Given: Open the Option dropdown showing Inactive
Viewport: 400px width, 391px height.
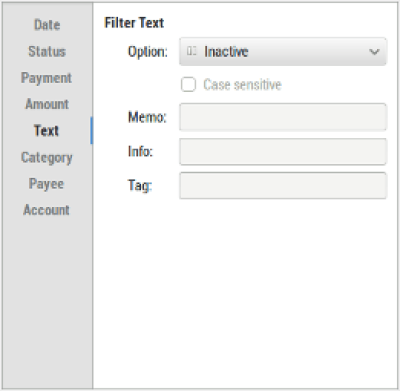Looking at the screenshot, I should [283, 51].
